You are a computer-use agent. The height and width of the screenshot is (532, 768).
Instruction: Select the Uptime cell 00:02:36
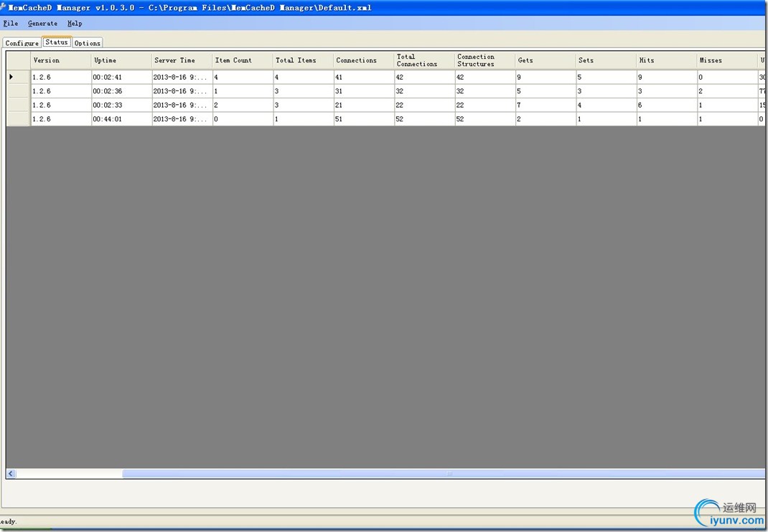tap(121, 91)
